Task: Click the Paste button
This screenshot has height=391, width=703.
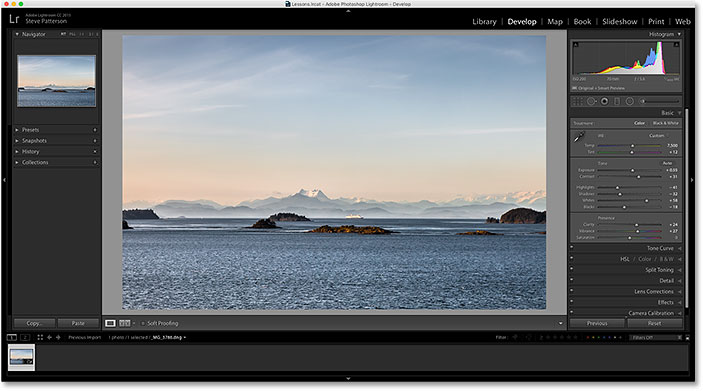Action: 78,323
